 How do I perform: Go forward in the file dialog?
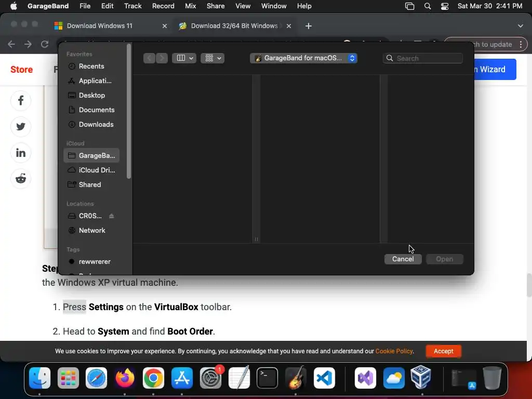(x=162, y=58)
